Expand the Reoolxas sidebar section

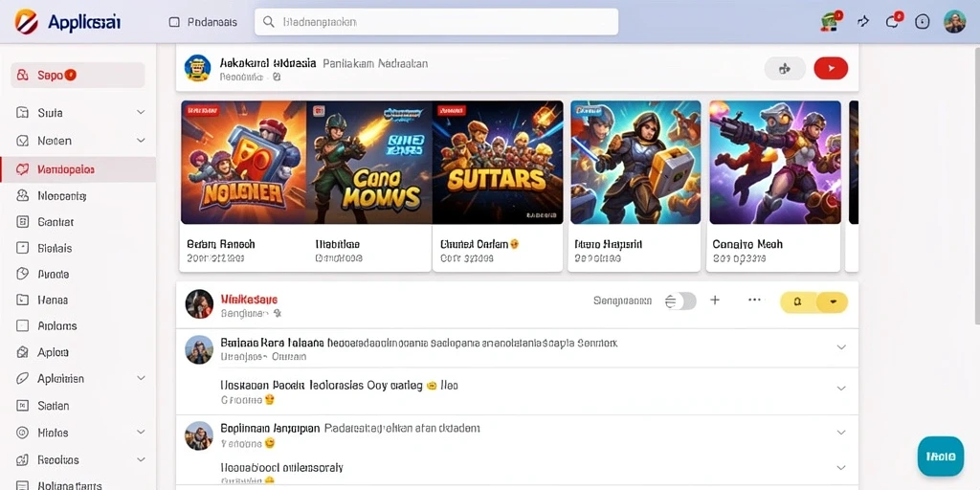pyautogui.click(x=141, y=459)
